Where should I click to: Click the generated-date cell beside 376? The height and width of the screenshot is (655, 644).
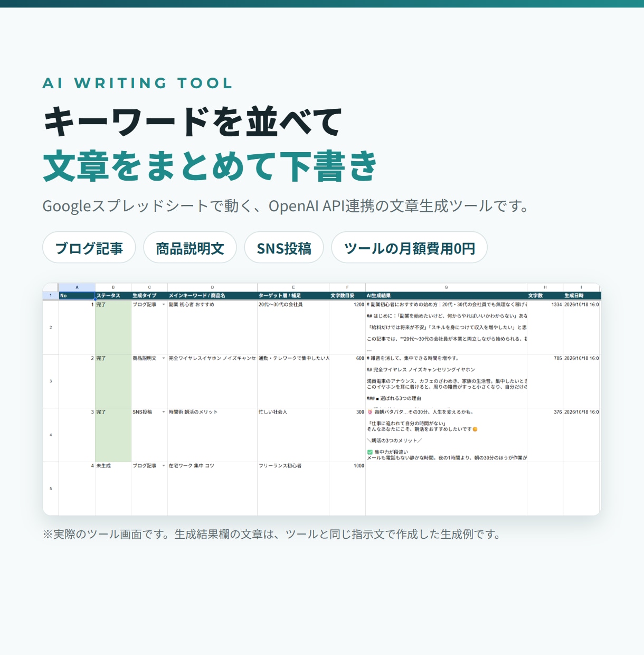[x=582, y=435]
